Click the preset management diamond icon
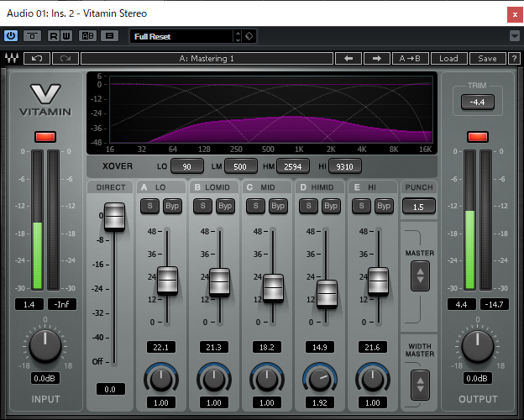Image resolution: width=524 pixels, height=420 pixels. tap(249, 36)
